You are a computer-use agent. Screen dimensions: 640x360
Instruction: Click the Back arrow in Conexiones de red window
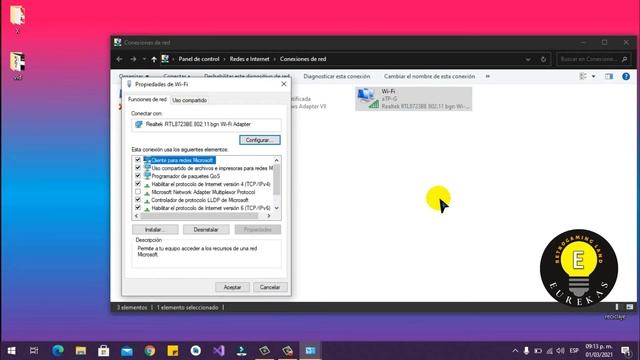point(120,59)
